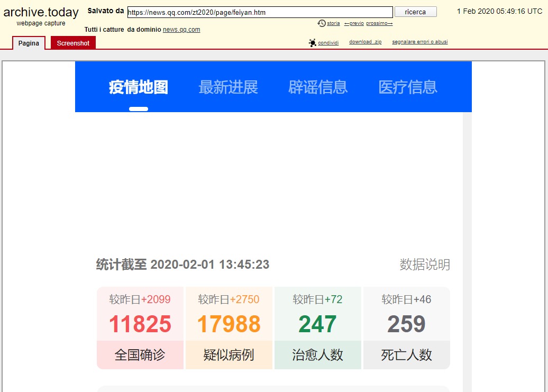Image resolution: width=548 pixels, height=392 pixels.
Task: Click the 较昨日+46 change text
Action: click(406, 299)
